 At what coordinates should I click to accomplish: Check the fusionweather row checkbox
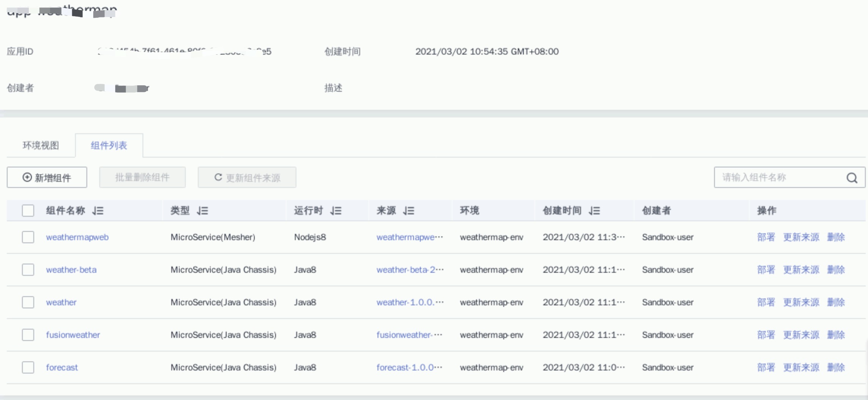[28, 335]
